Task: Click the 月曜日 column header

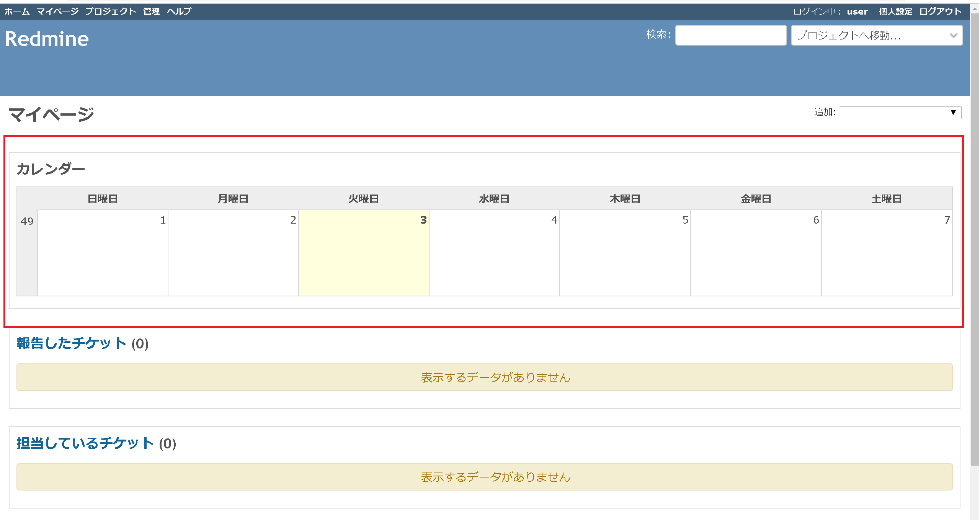Action: click(x=233, y=199)
